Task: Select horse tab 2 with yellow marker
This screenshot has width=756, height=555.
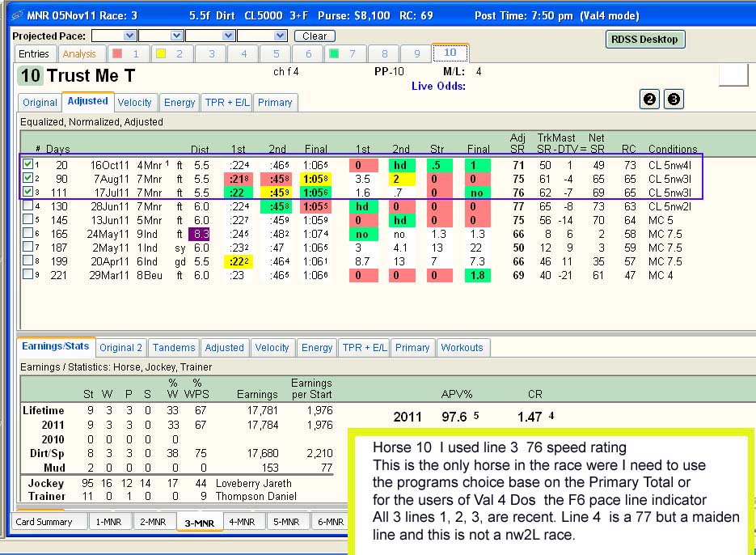Action: [171, 53]
